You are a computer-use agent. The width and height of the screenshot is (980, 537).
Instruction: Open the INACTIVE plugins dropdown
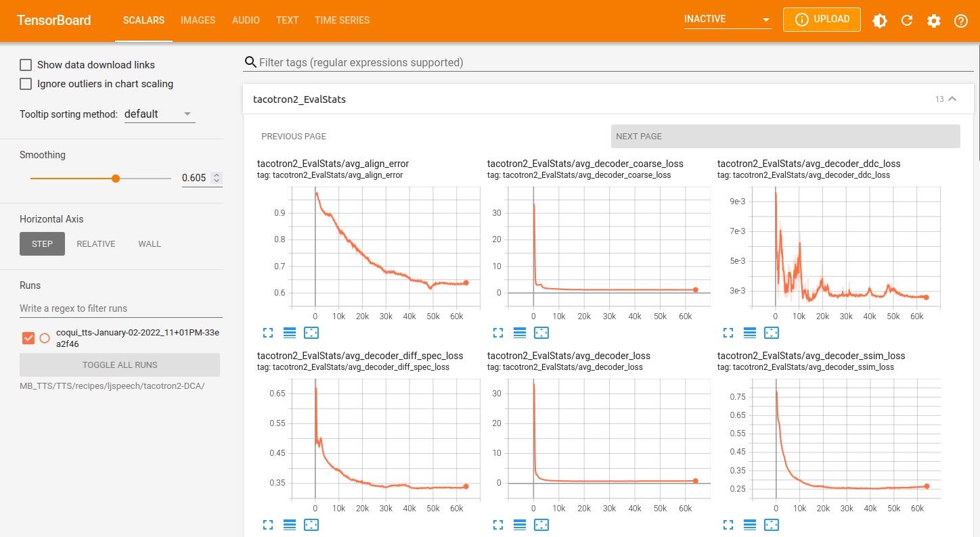[728, 20]
